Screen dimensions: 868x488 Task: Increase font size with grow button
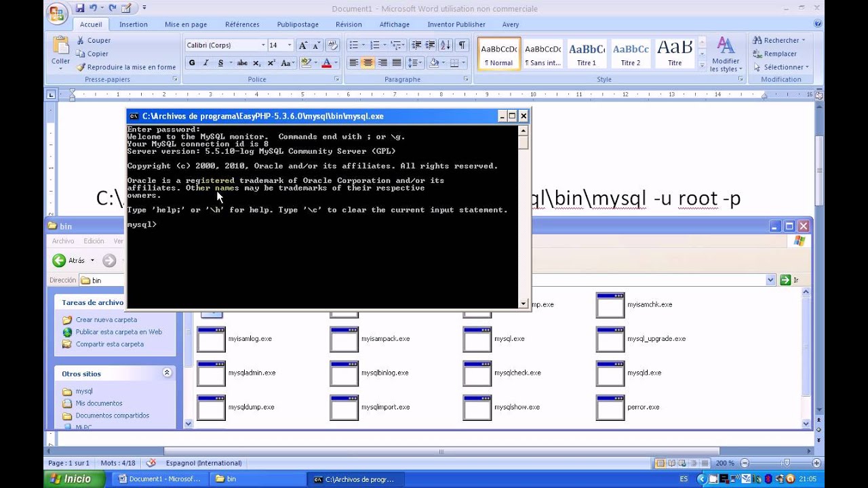tap(303, 45)
